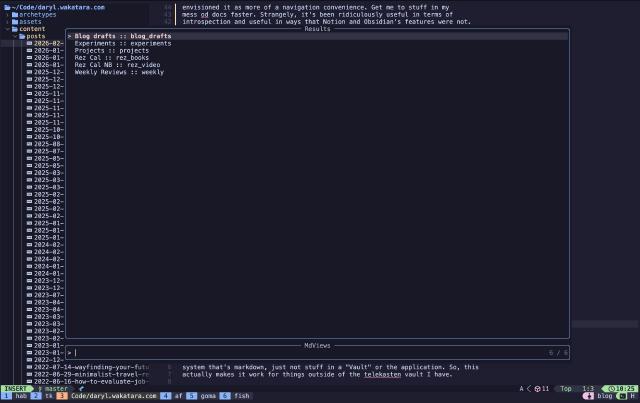Open the 2022-06-29-minimalist-travel file name

click(91, 374)
